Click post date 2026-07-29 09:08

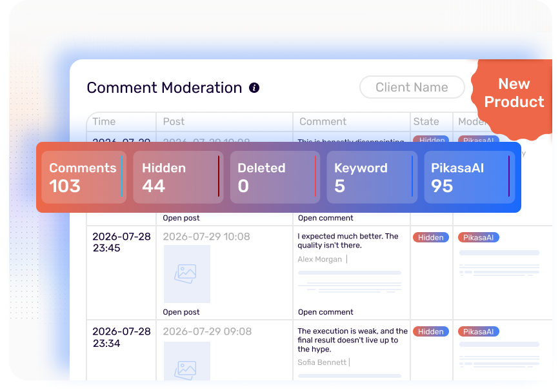click(207, 331)
